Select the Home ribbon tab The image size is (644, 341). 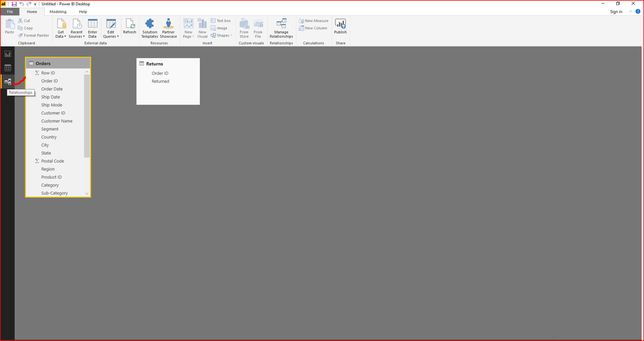(32, 12)
